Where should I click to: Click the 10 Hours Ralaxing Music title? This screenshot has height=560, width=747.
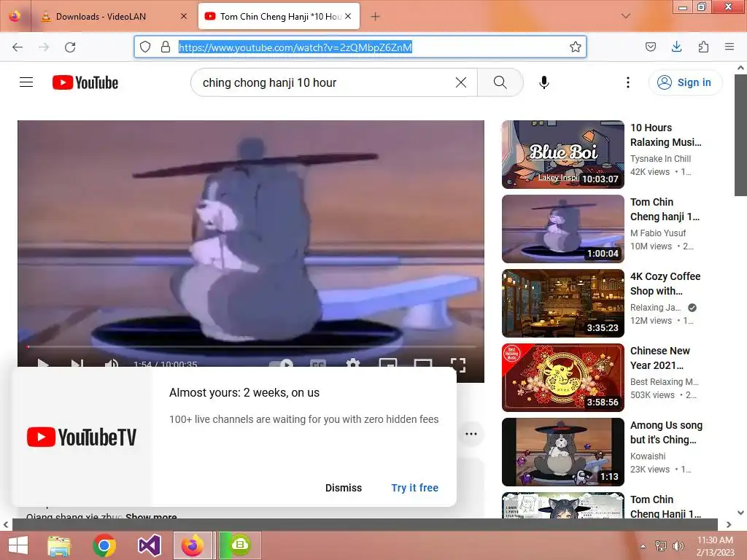pyautogui.click(x=665, y=135)
